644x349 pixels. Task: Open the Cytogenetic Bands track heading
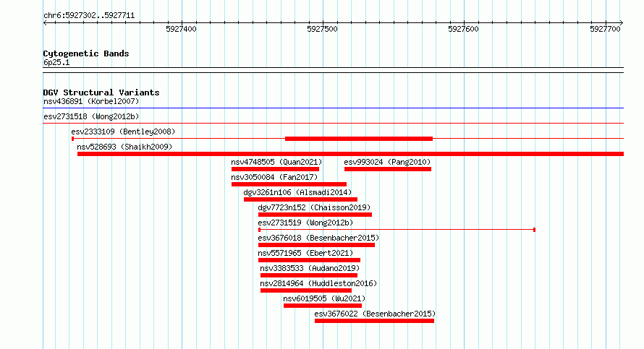(86, 53)
